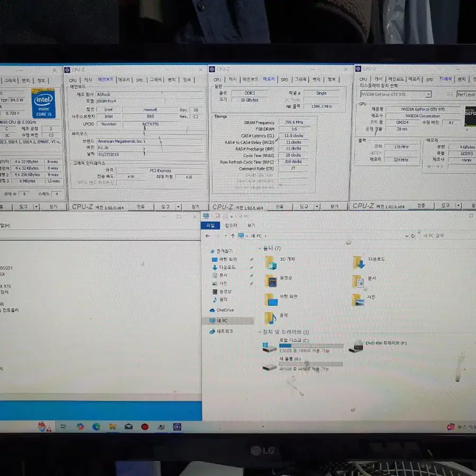Open the 사진 folder in the main pane
This screenshot has width=476, height=476.
coord(359,300)
